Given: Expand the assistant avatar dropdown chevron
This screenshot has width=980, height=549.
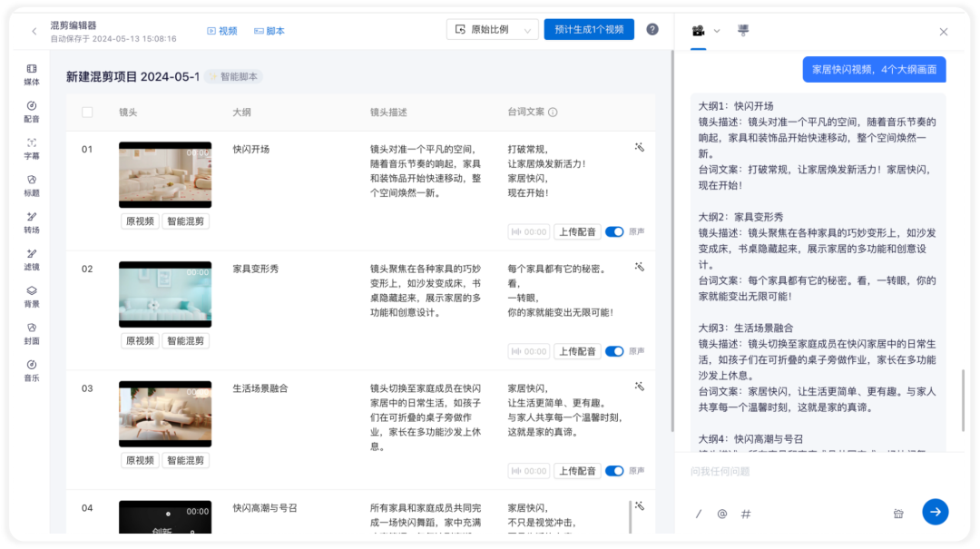Looking at the screenshot, I should (x=717, y=31).
